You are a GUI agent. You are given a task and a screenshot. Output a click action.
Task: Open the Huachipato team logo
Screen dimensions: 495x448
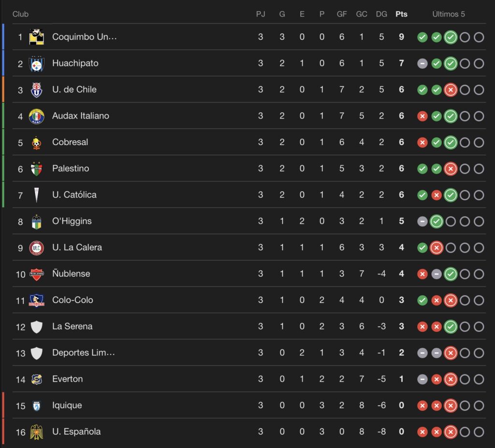pyautogui.click(x=36, y=63)
